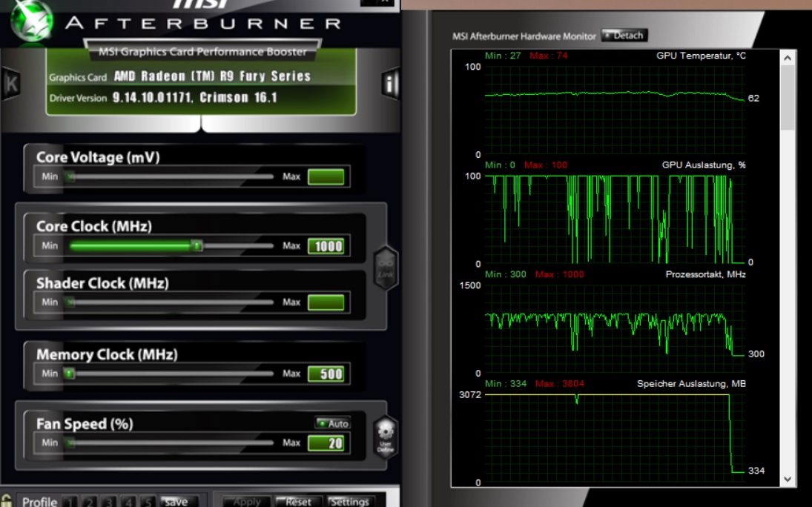The width and height of the screenshot is (812, 507).
Task: Open the User Define fan gear icon
Action: 386,437
